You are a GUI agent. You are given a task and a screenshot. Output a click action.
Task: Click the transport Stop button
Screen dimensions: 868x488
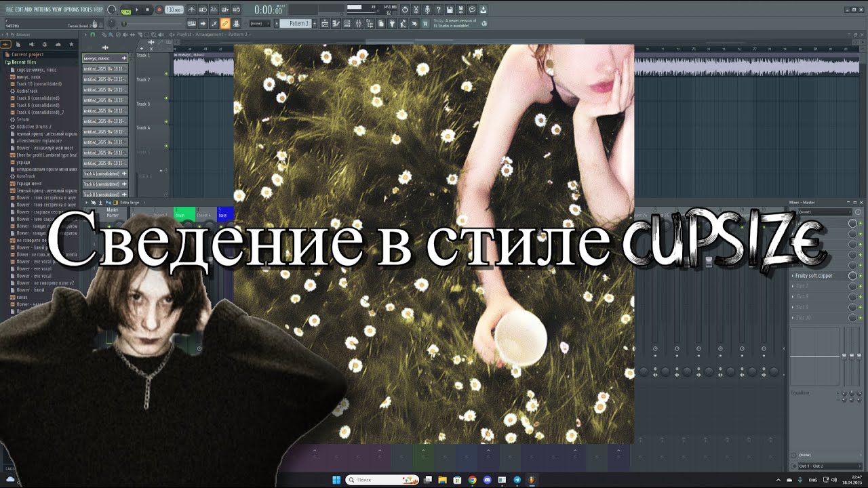[147, 10]
